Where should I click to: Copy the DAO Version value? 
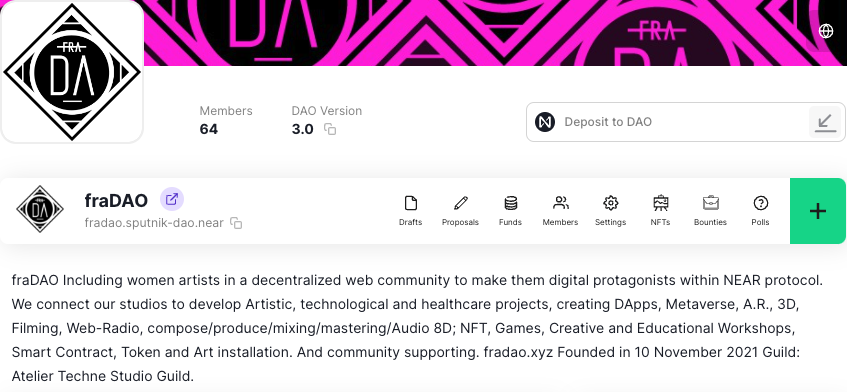pyautogui.click(x=330, y=129)
